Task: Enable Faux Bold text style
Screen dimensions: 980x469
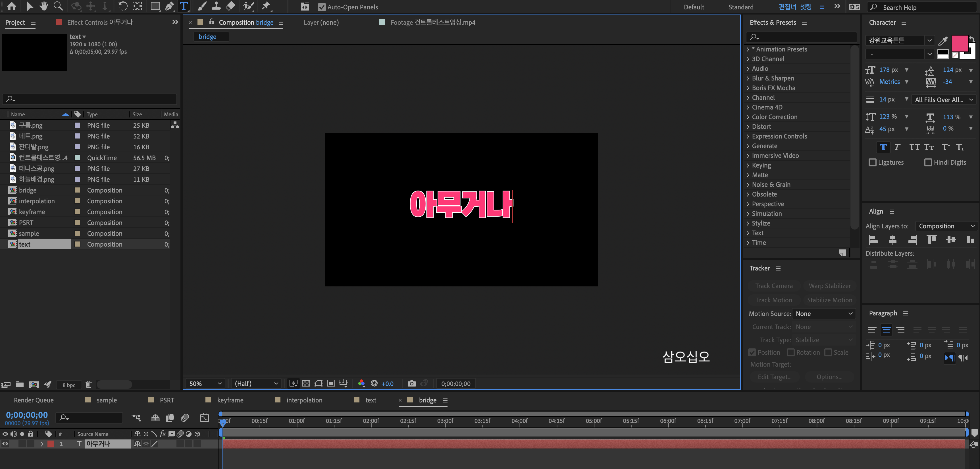Action: click(x=883, y=147)
